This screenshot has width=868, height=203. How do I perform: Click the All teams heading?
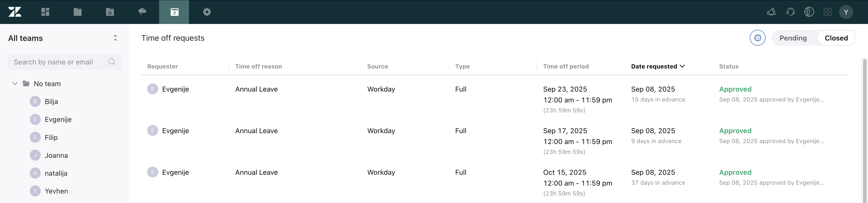pyautogui.click(x=25, y=38)
